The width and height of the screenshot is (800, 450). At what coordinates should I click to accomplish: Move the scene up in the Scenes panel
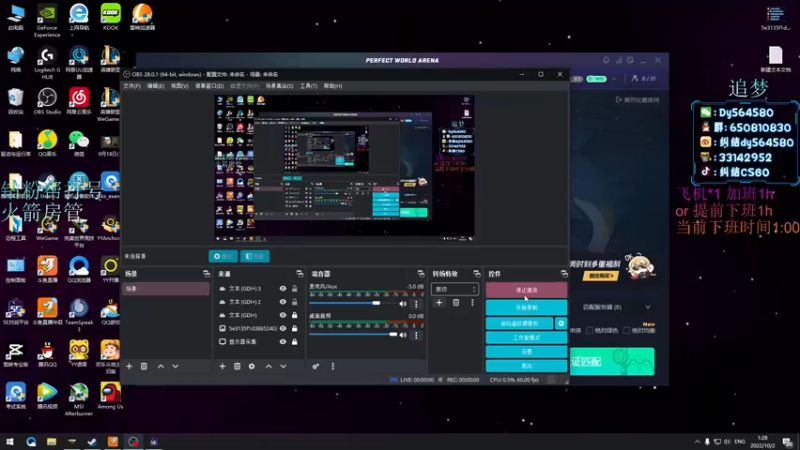(x=161, y=366)
